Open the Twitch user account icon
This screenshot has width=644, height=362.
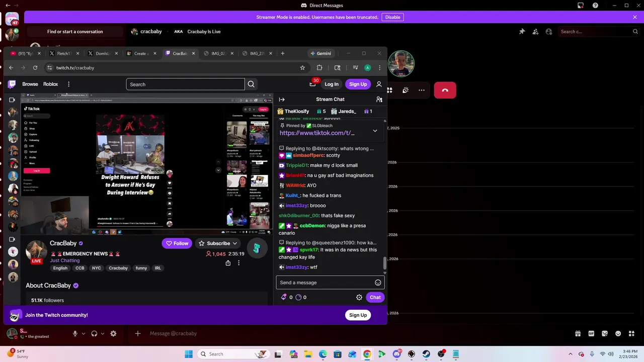click(379, 84)
